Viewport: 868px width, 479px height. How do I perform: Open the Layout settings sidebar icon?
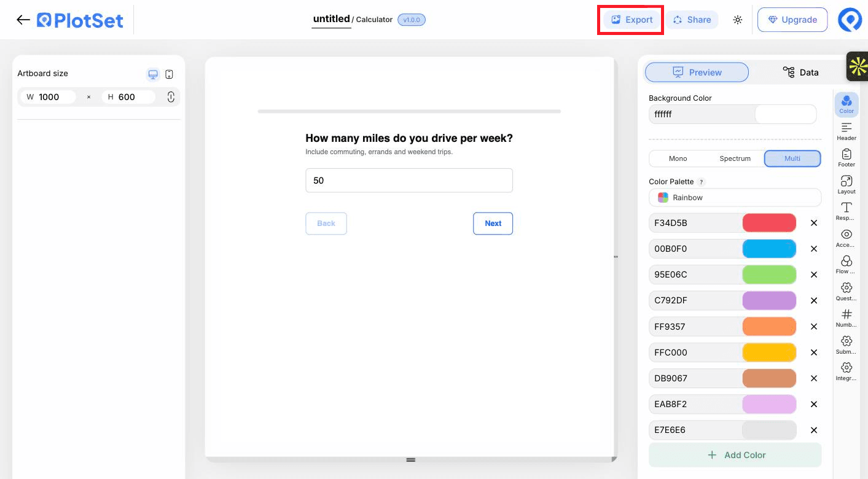pos(846,185)
